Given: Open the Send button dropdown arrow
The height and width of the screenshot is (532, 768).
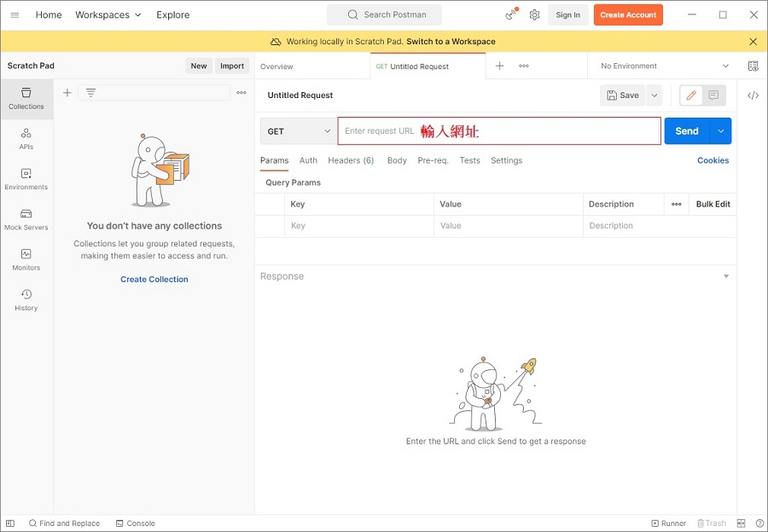Looking at the screenshot, I should point(721,131).
